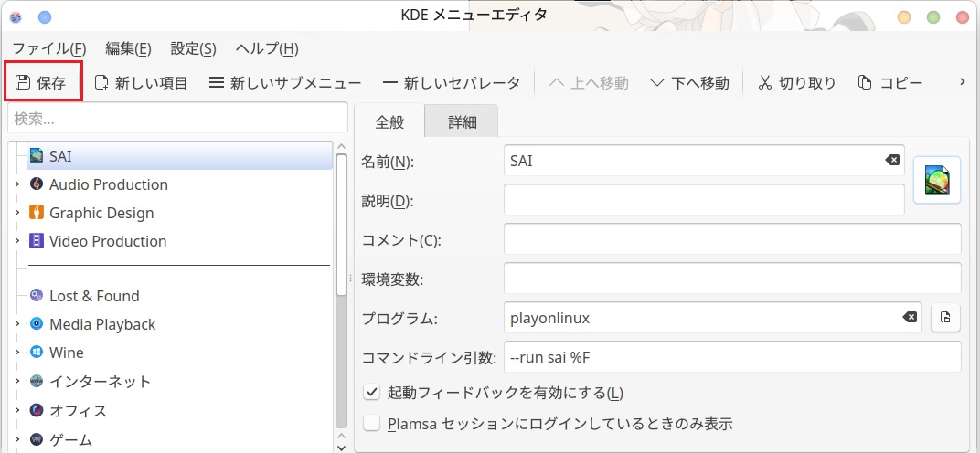This screenshot has height=453, width=980.
Task: Select Lost & Found in the tree
Action: pyautogui.click(x=93, y=296)
